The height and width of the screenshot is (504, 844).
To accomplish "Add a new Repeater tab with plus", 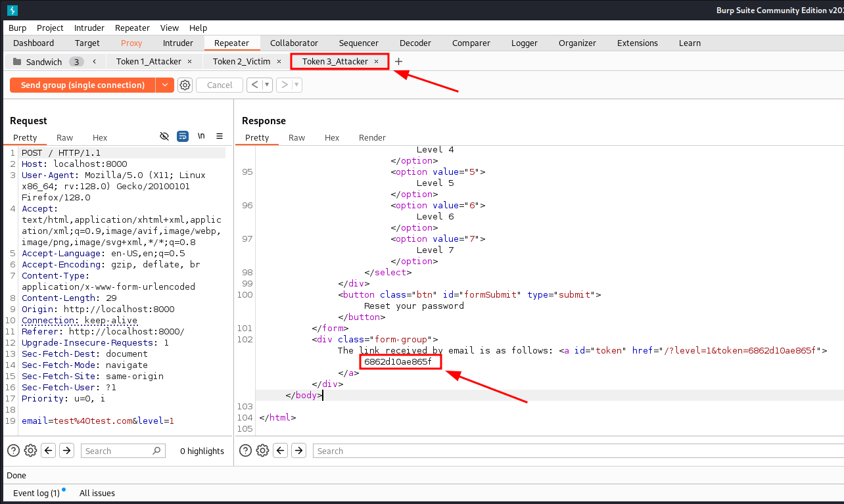I will pos(398,62).
